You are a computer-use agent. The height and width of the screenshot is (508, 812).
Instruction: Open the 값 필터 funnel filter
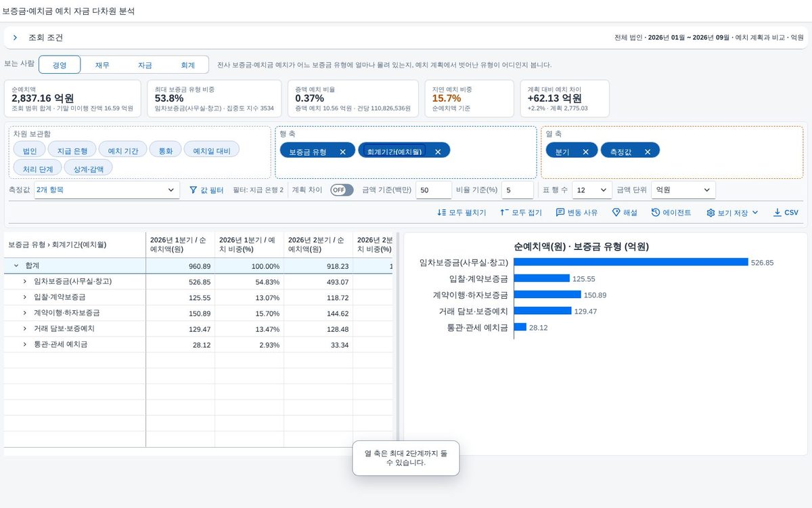[206, 190]
